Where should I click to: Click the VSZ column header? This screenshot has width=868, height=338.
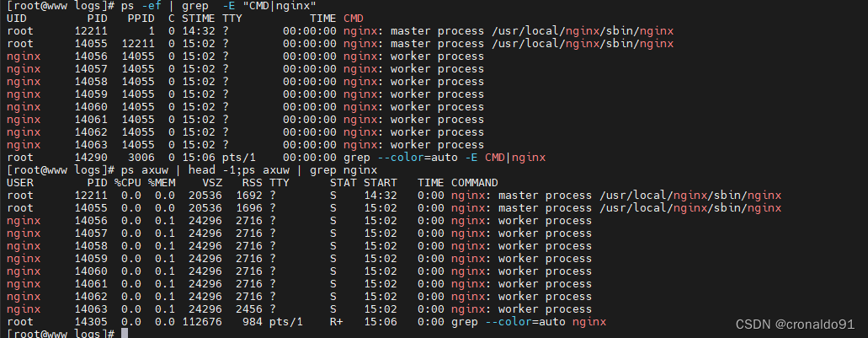click(213, 182)
